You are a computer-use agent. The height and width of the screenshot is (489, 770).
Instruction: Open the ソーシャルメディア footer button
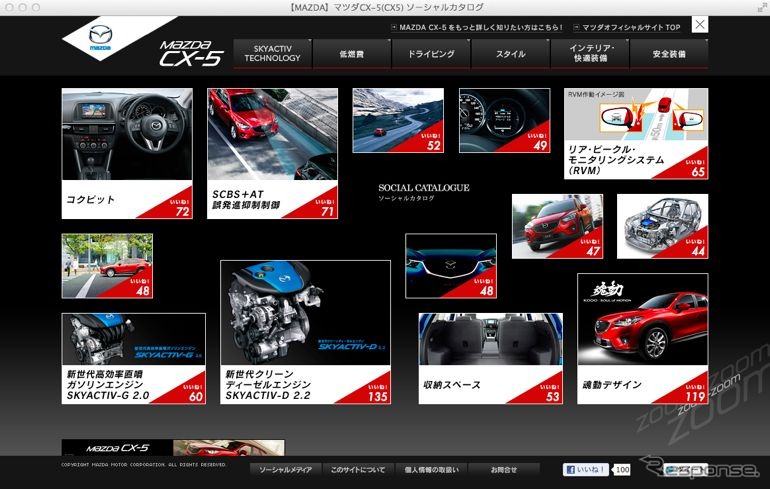[285, 470]
